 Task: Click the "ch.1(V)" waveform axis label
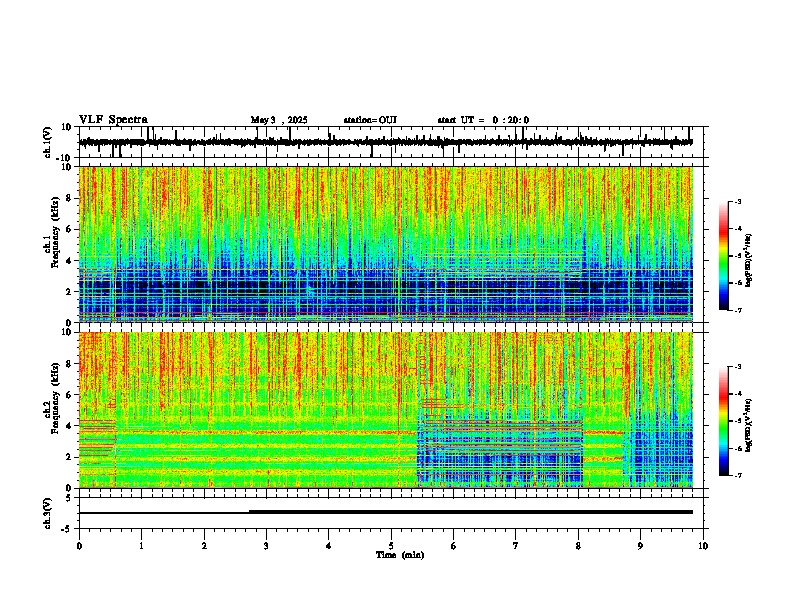point(48,142)
